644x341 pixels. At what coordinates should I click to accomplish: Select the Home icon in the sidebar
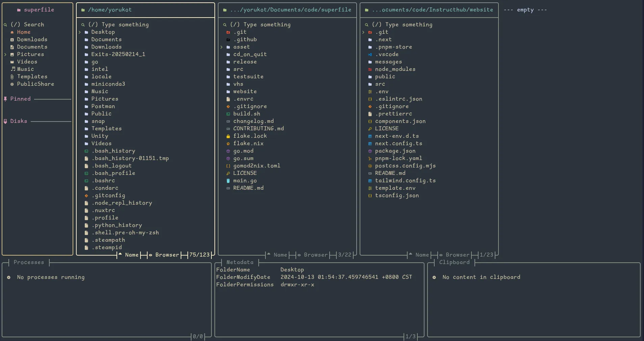point(12,32)
